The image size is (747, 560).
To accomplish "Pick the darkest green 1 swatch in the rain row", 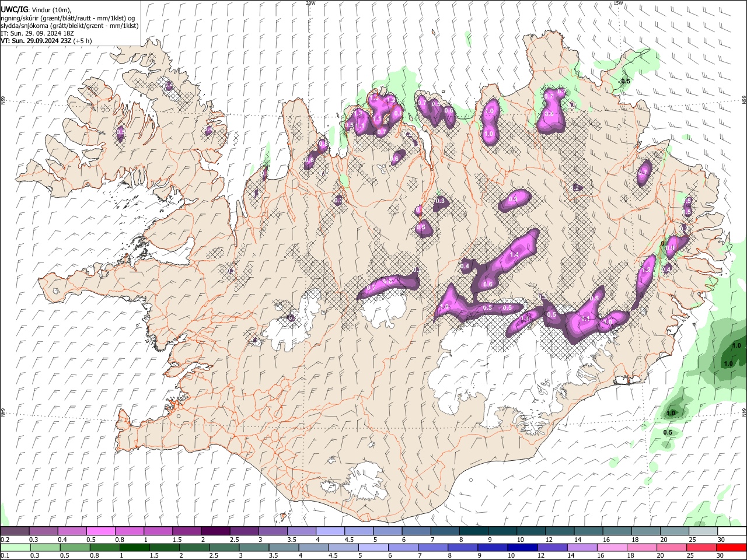I will 135,547.
